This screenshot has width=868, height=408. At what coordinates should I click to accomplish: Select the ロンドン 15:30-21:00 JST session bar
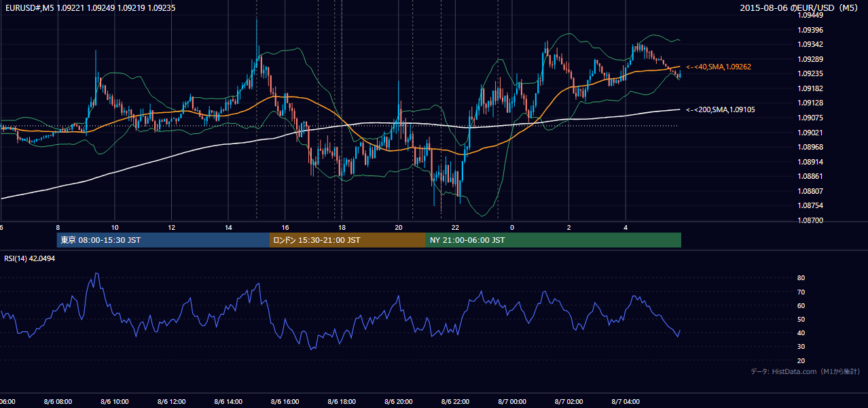tap(348, 240)
